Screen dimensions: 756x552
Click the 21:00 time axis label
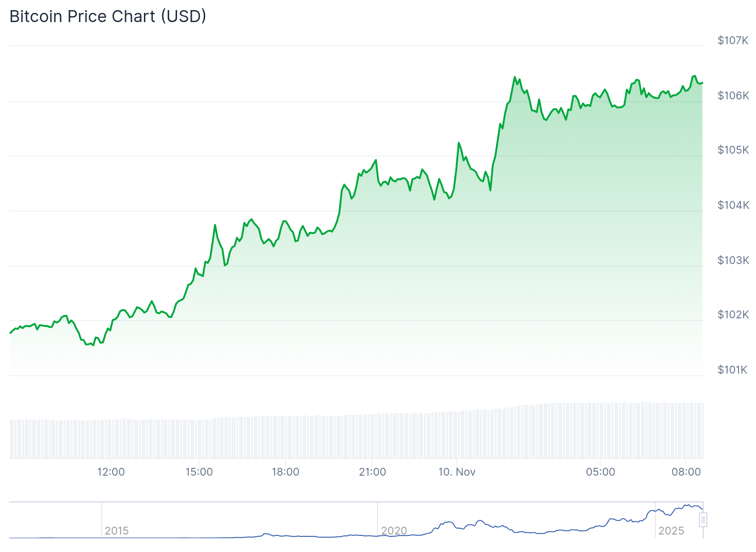click(372, 472)
